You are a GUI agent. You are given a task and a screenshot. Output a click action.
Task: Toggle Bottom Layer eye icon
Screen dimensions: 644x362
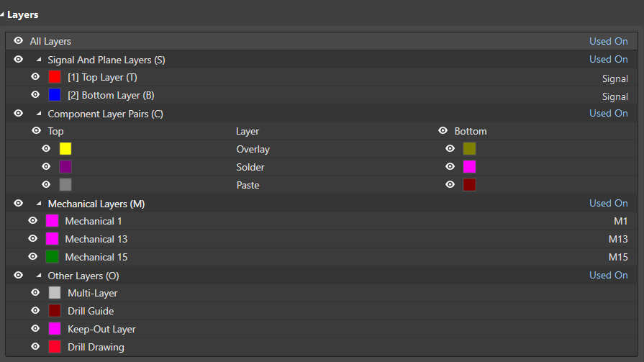tap(35, 95)
